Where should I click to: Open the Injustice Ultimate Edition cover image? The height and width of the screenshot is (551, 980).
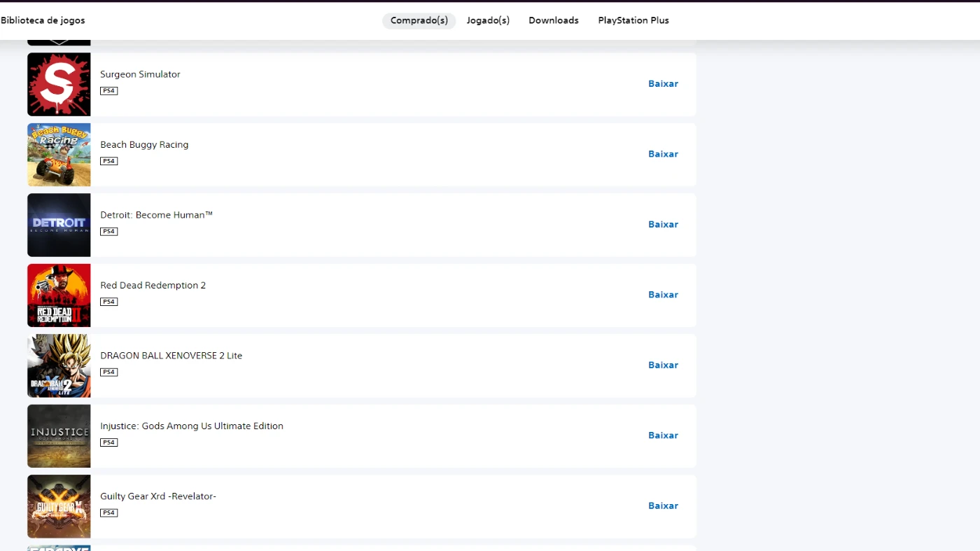pos(59,436)
